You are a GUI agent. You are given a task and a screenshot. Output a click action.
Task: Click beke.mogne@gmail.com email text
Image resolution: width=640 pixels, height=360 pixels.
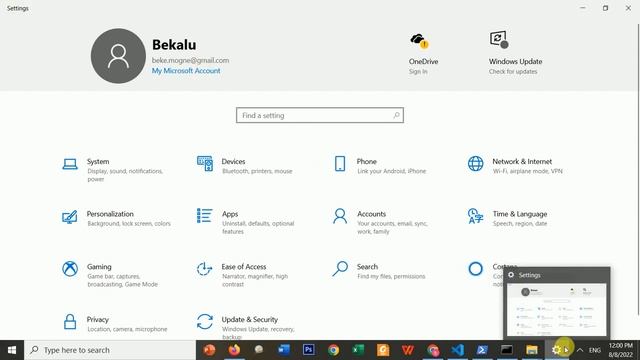[x=190, y=60]
